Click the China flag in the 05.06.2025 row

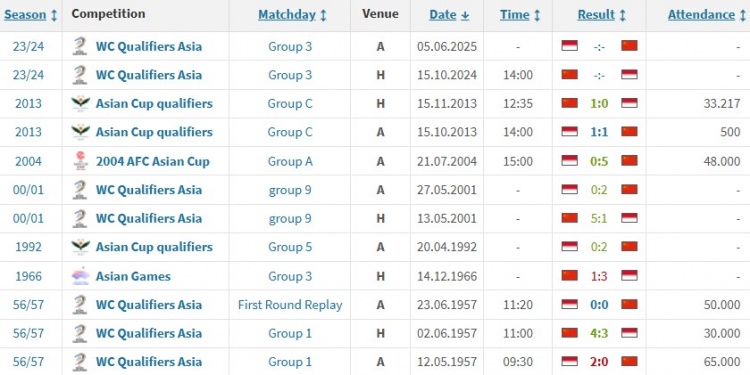pyautogui.click(x=629, y=46)
